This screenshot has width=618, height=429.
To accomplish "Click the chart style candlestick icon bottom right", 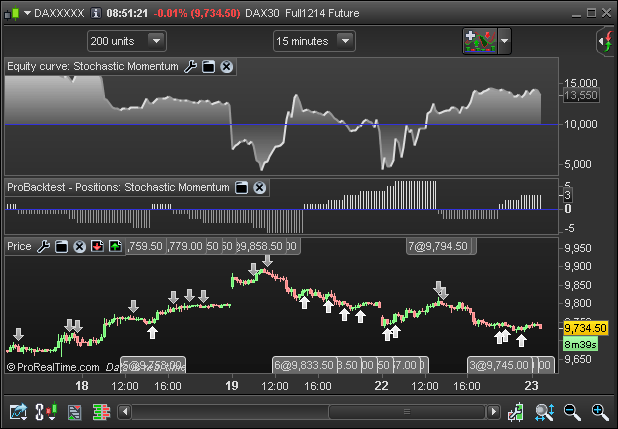I will (x=516, y=412).
